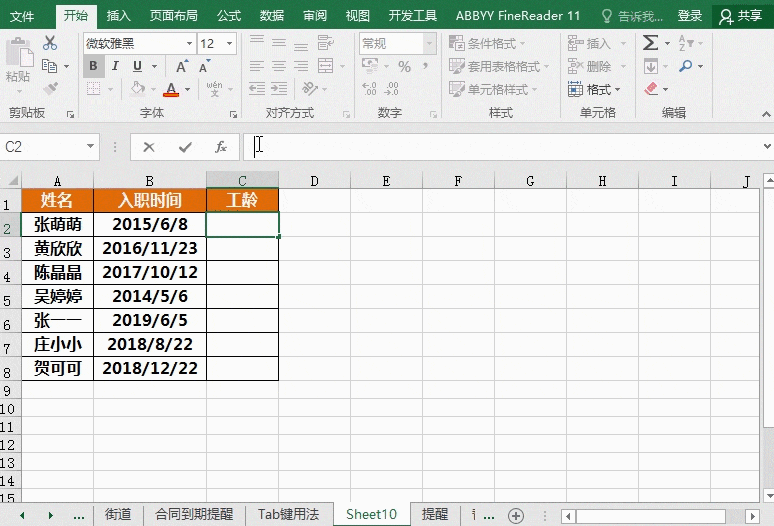This screenshot has height=526, width=774.
Task: Click the Clear eraser icon
Action: (651, 89)
